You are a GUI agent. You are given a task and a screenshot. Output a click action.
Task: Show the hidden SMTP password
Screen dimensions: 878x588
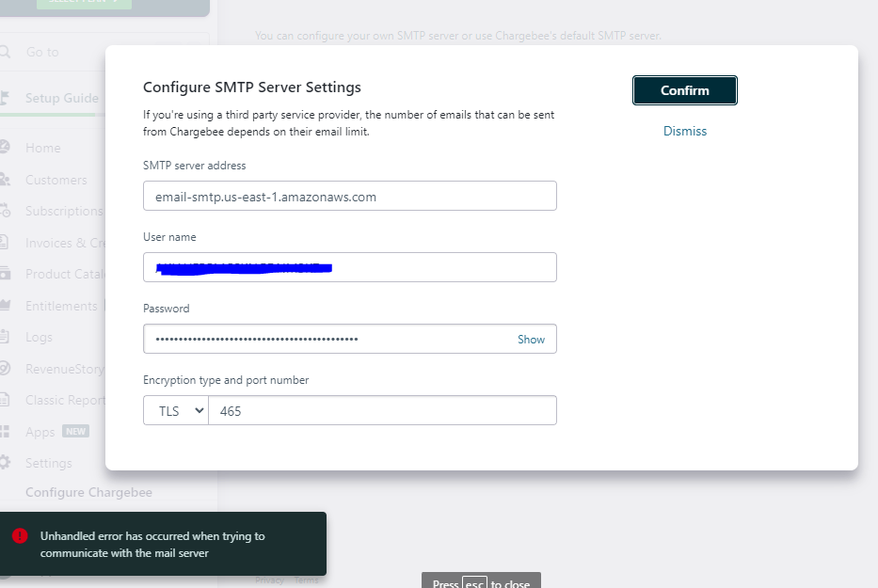(531, 340)
